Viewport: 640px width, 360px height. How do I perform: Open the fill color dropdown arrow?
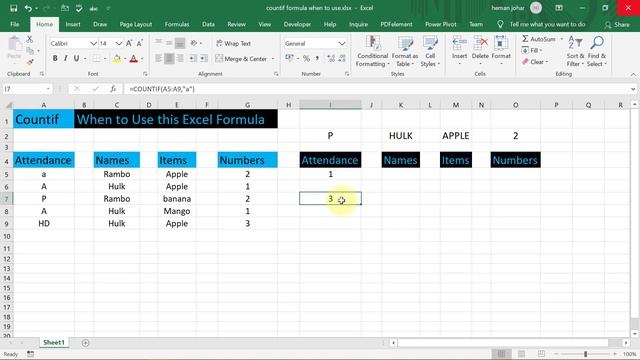coord(125,59)
